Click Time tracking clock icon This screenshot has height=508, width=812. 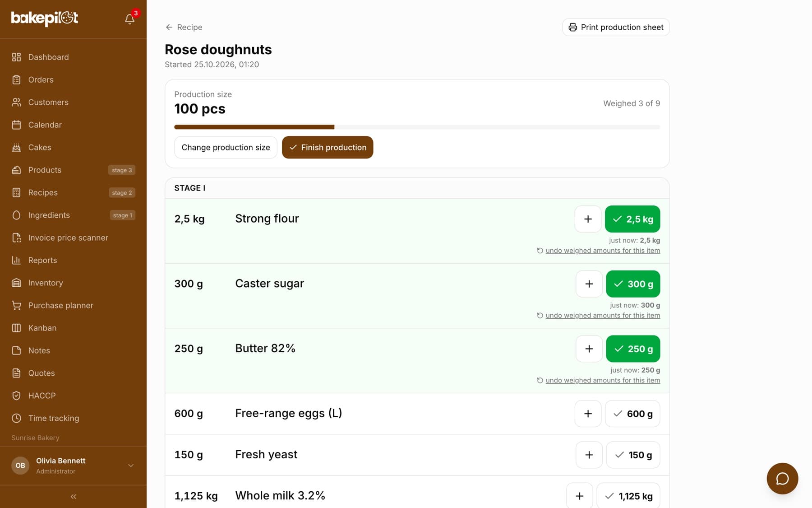(x=16, y=418)
